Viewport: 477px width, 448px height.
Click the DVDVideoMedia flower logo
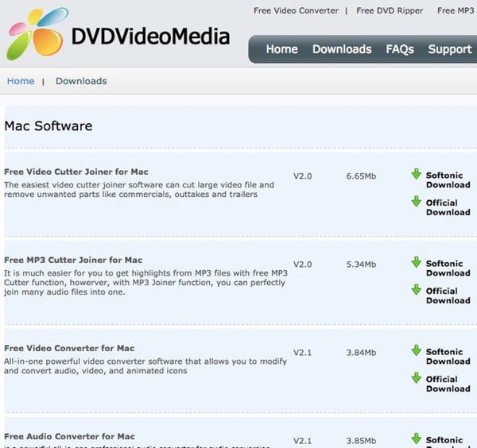pos(37,33)
